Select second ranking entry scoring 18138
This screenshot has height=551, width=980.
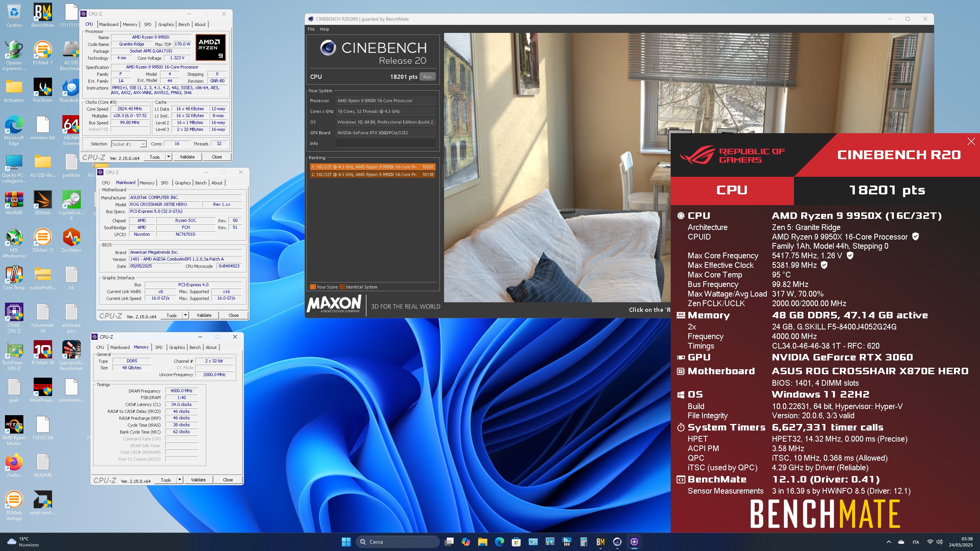pyautogui.click(x=372, y=174)
